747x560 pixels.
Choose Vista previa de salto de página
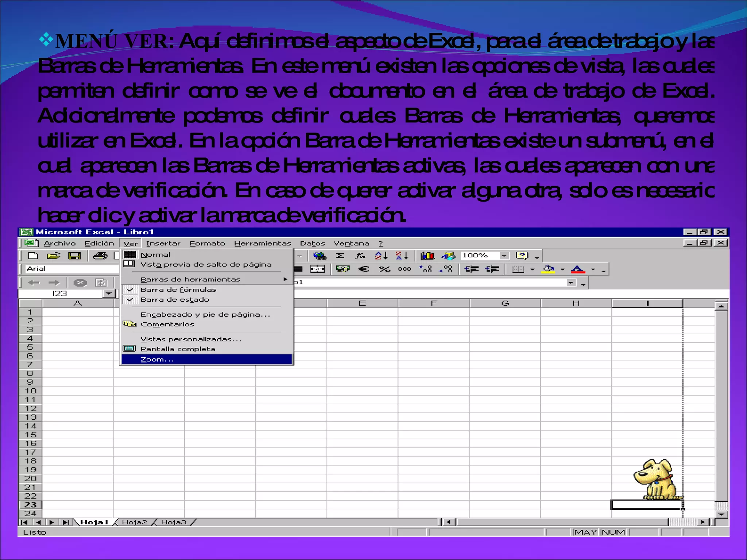pos(207,264)
